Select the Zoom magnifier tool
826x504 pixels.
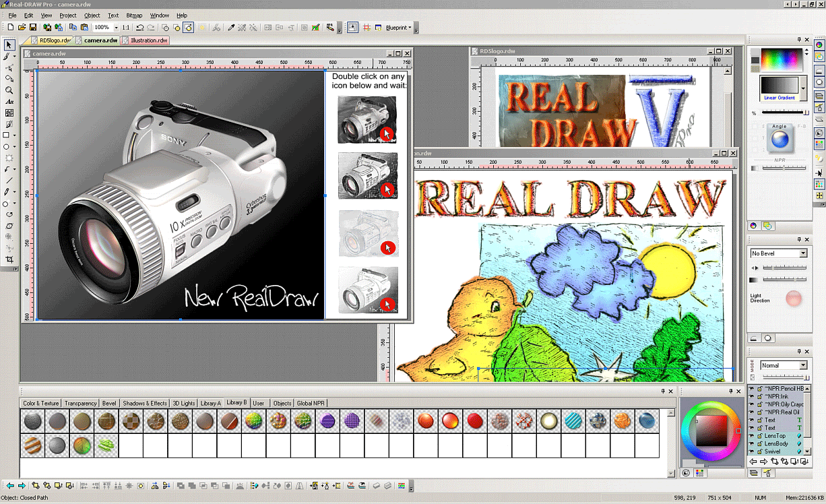(x=9, y=90)
